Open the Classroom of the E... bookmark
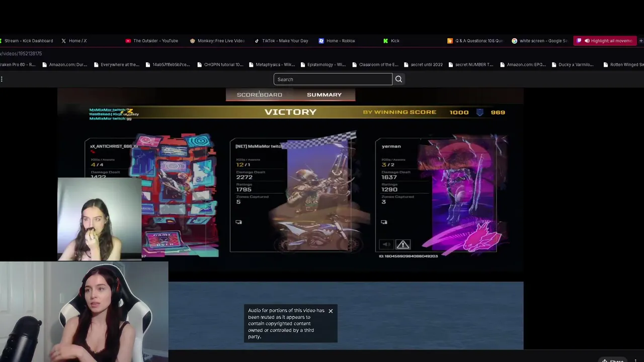The image size is (644, 362). (375, 64)
